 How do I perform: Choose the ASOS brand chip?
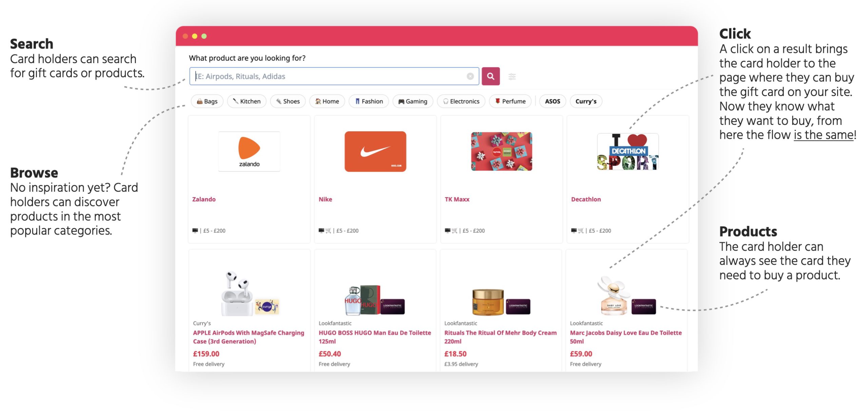tap(552, 101)
